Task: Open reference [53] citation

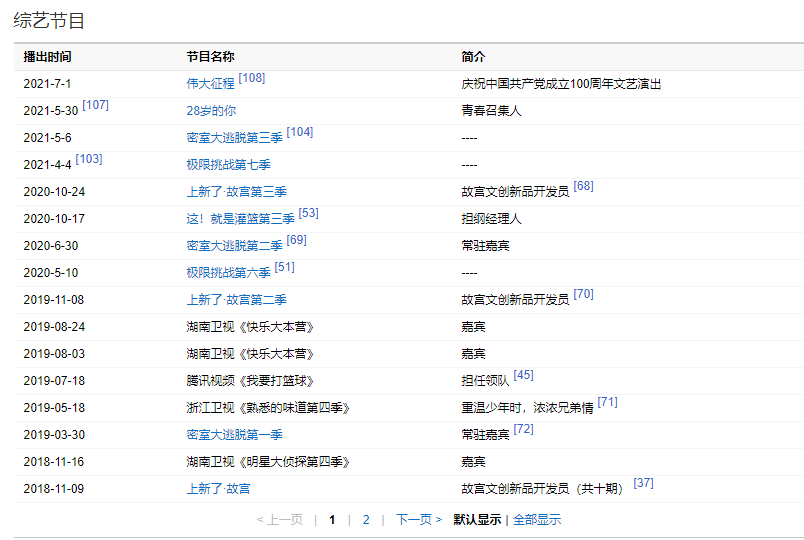Action: [x=309, y=213]
